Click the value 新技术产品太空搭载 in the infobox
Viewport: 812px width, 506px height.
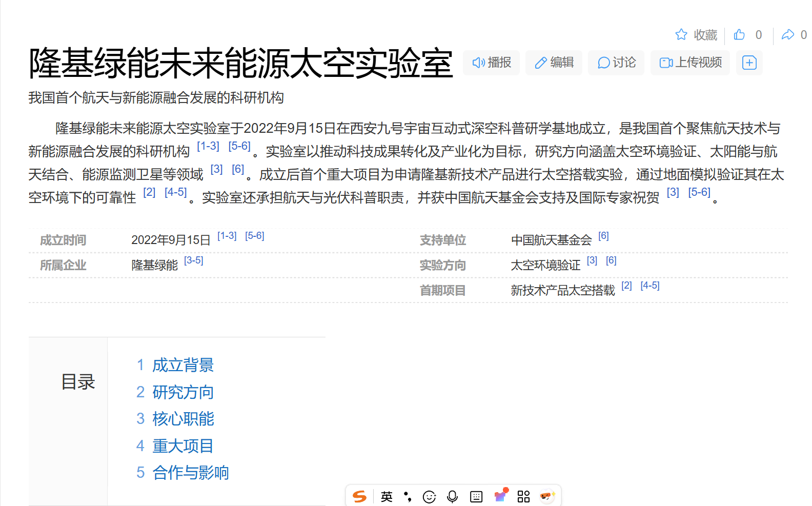pos(563,291)
